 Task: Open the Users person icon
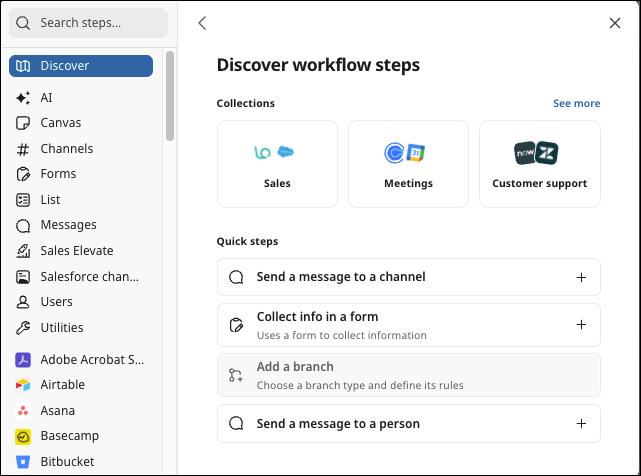23,302
